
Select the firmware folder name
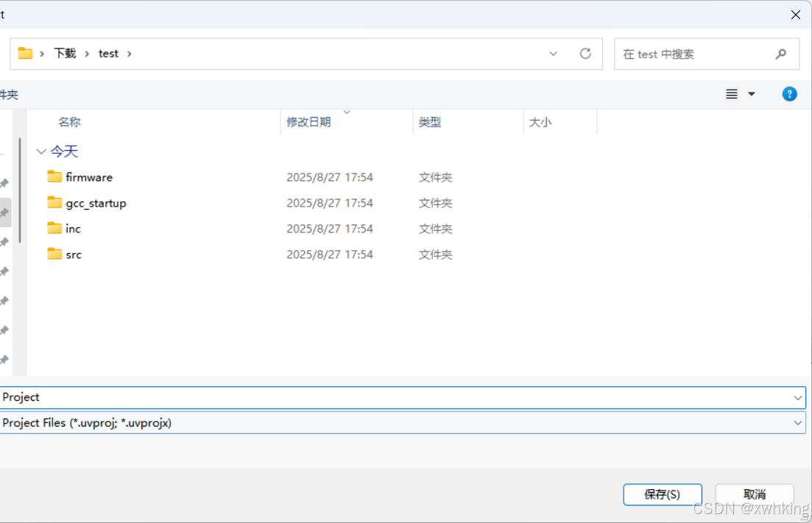click(89, 177)
